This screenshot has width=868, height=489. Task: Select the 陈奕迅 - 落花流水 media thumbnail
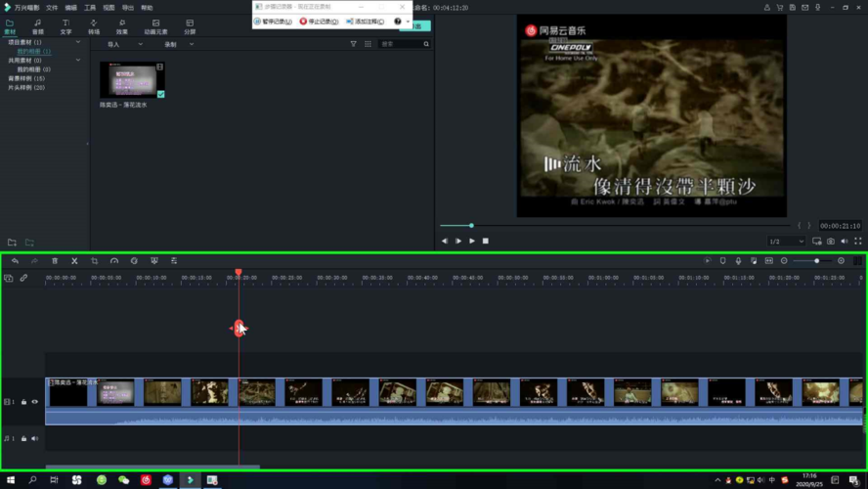click(x=132, y=80)
